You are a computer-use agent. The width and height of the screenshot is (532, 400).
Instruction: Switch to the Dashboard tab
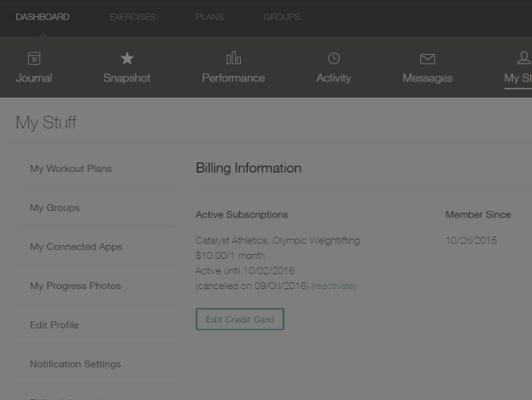42,17
